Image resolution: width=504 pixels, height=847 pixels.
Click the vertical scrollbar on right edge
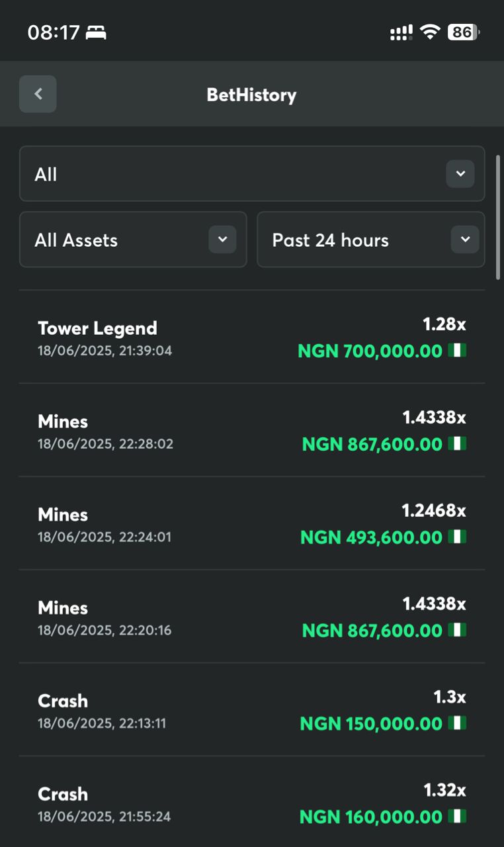[x=498, y=217]
